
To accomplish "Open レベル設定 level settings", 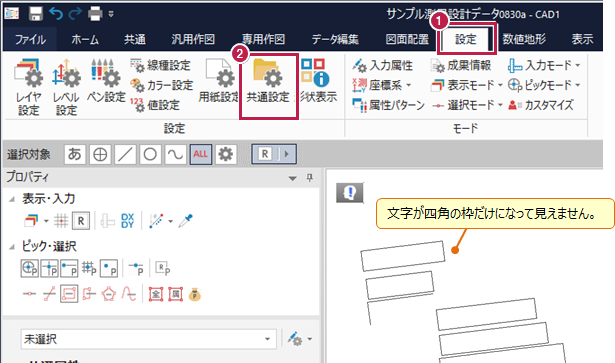I will click(x=66, y=87).
